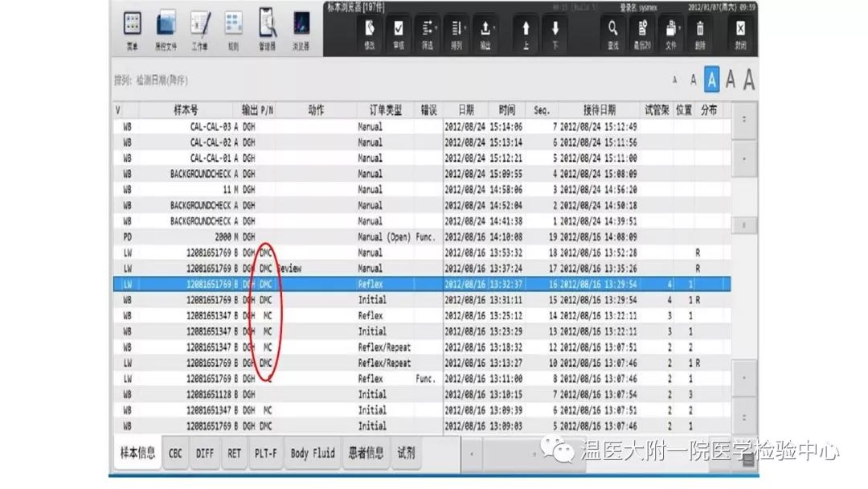Switch to the 样本信息 tab
The width and height of the screenshot is (868, 489).
click(x=138, y=453)
